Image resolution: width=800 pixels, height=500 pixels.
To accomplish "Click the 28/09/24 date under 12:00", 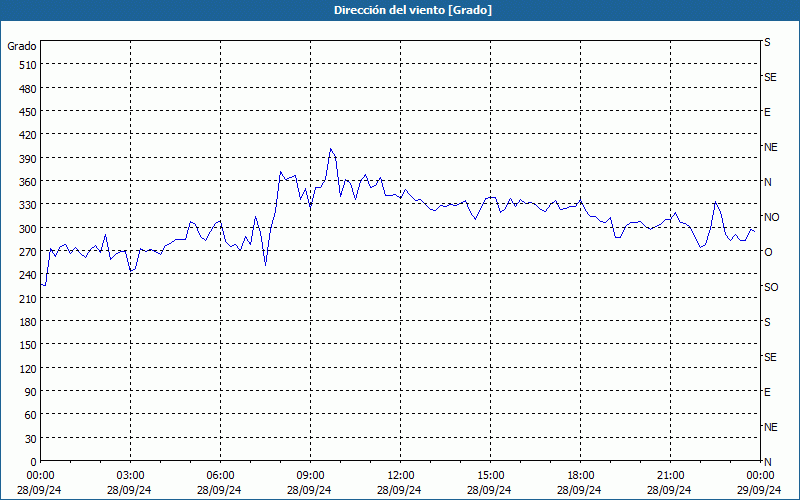I will click(x=399, y=490).
